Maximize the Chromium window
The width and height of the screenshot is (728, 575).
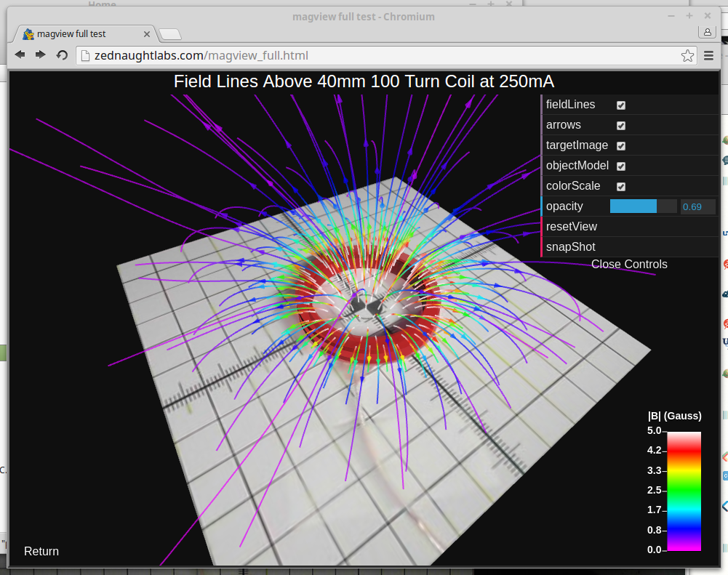tap(689, 16)
